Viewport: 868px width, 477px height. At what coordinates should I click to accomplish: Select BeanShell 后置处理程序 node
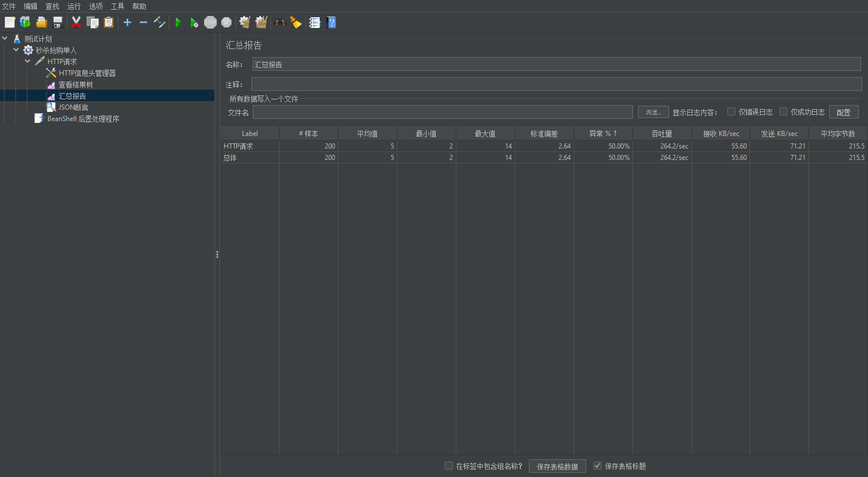[83, 119]
